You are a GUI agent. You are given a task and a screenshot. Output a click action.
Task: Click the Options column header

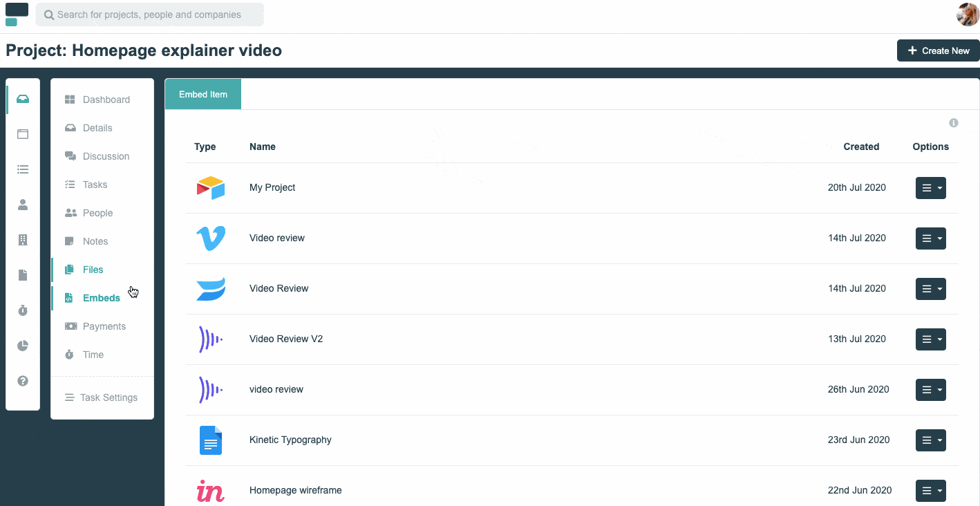[x=930, y=147]
